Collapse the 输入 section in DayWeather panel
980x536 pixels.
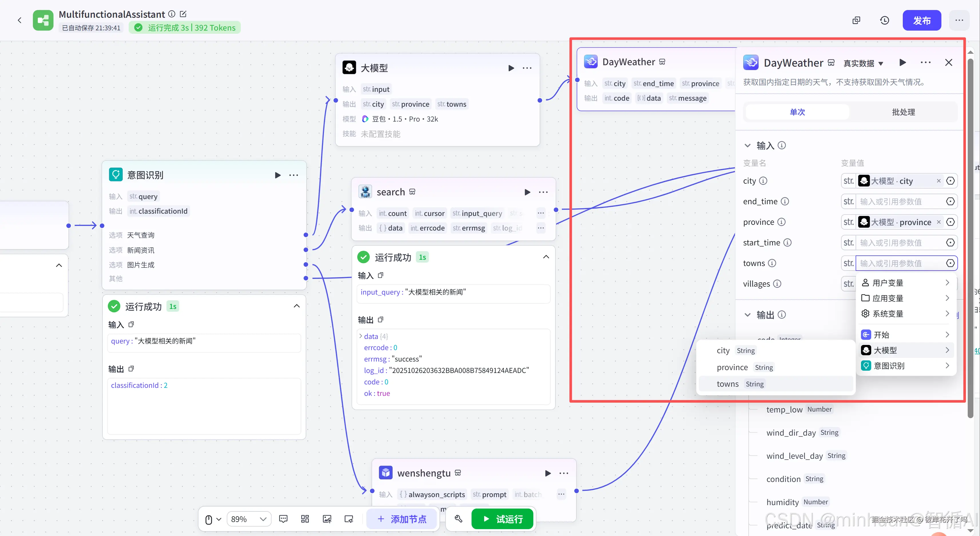748,146
